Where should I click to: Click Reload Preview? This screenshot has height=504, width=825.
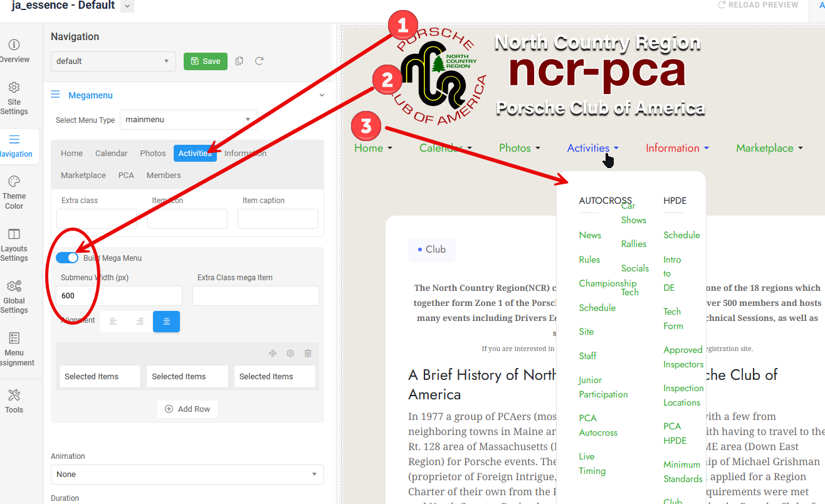point(759,5)
